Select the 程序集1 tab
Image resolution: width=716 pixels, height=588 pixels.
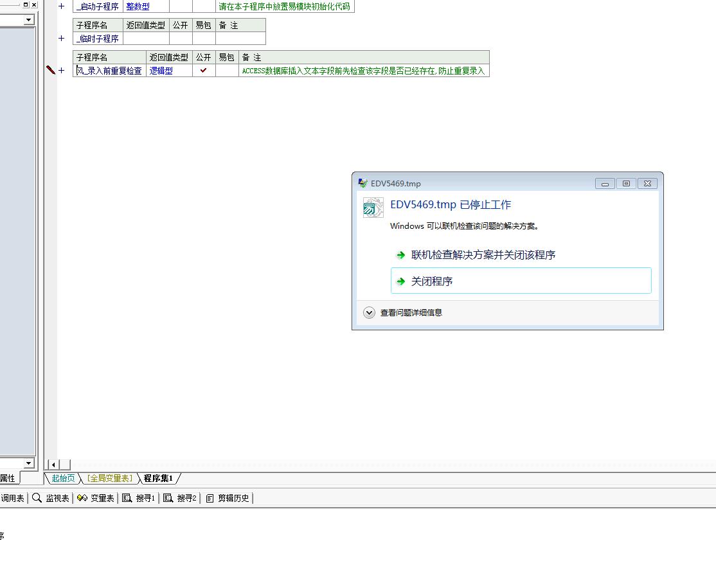coord(158,478)
